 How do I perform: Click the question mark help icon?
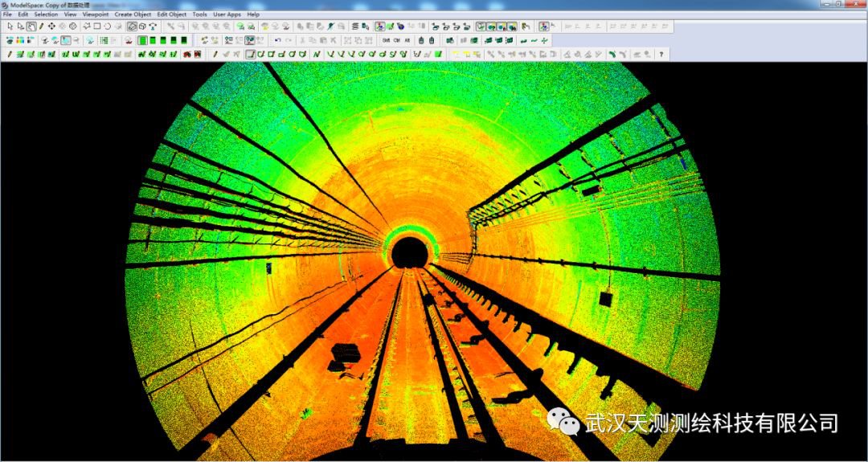pos(661,55)
